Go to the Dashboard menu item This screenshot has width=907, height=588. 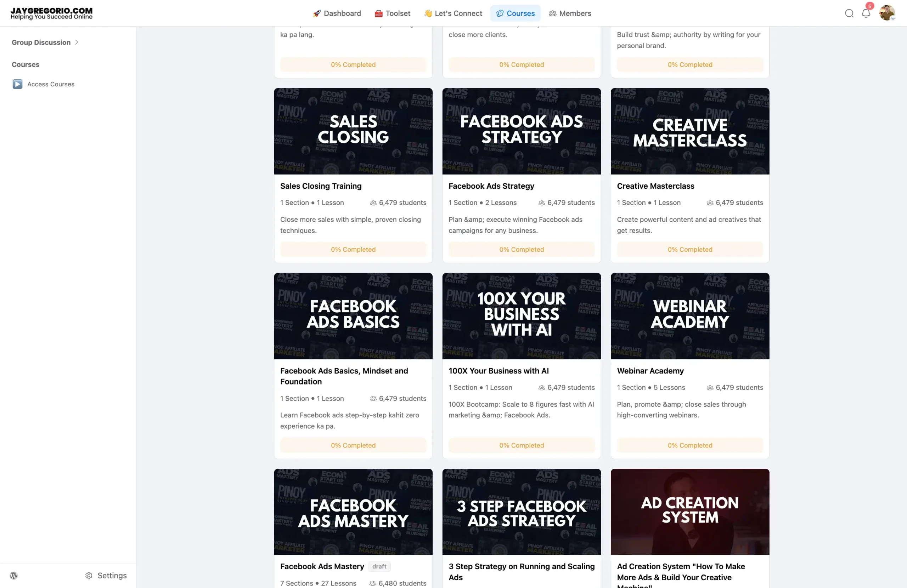(337, 13)
